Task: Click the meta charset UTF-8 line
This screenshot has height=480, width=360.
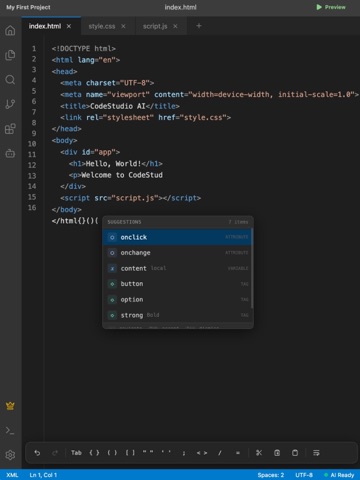Action: point(107,83)
